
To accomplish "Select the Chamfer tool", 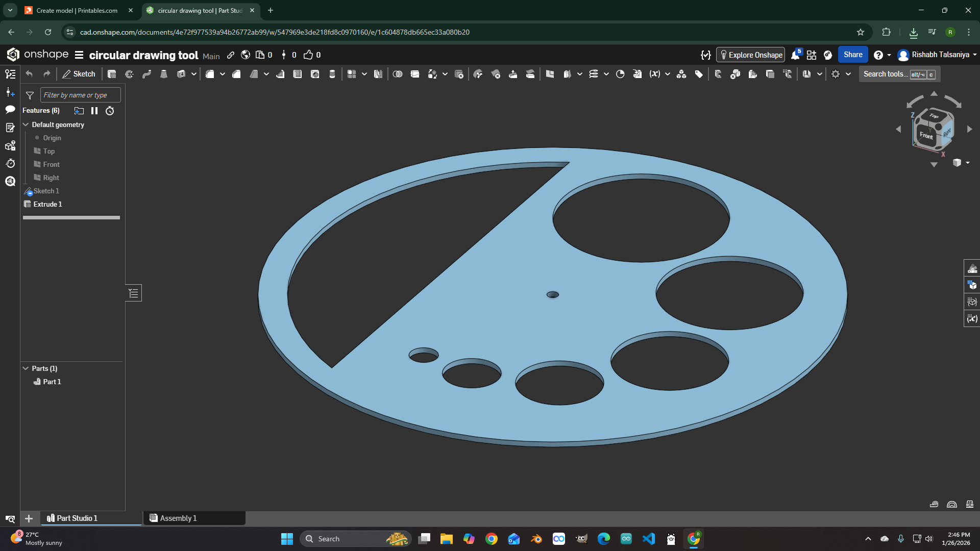I will point(236,74).
